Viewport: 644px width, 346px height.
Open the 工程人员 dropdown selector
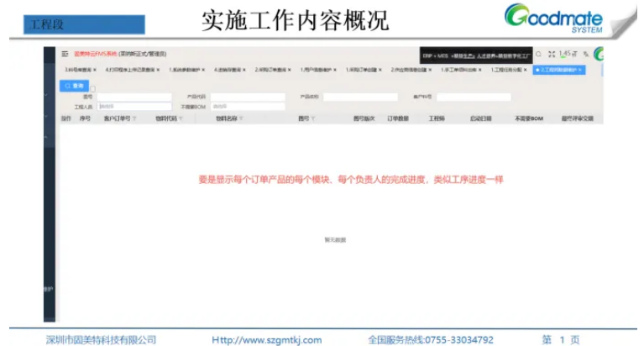point(134,107)
